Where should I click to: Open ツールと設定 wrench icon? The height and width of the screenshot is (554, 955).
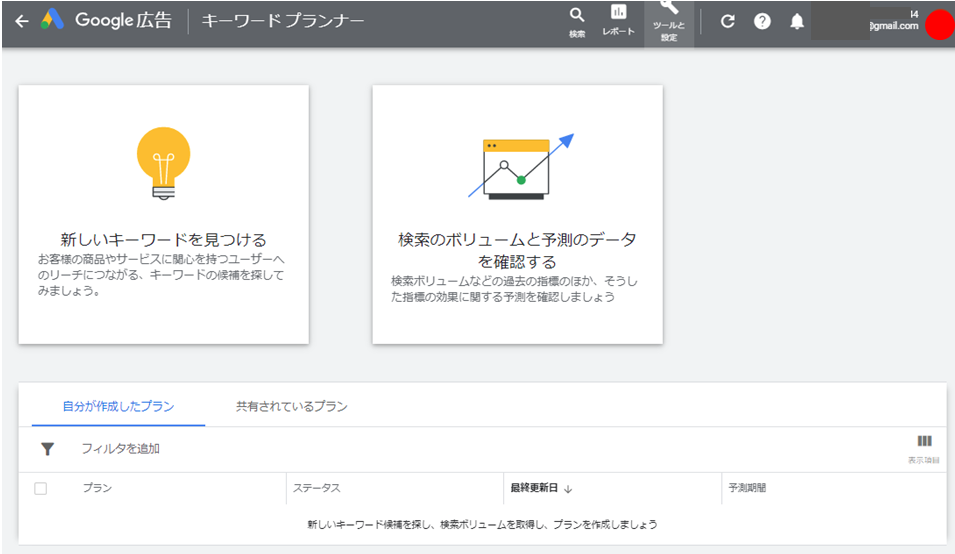[x=669, y=7]
